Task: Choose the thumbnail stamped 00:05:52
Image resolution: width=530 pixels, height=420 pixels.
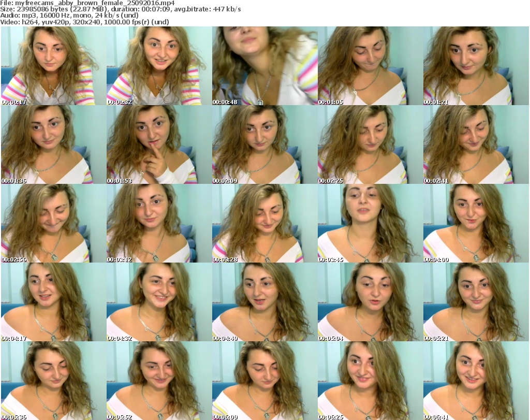Action: (x=159, y=381)
